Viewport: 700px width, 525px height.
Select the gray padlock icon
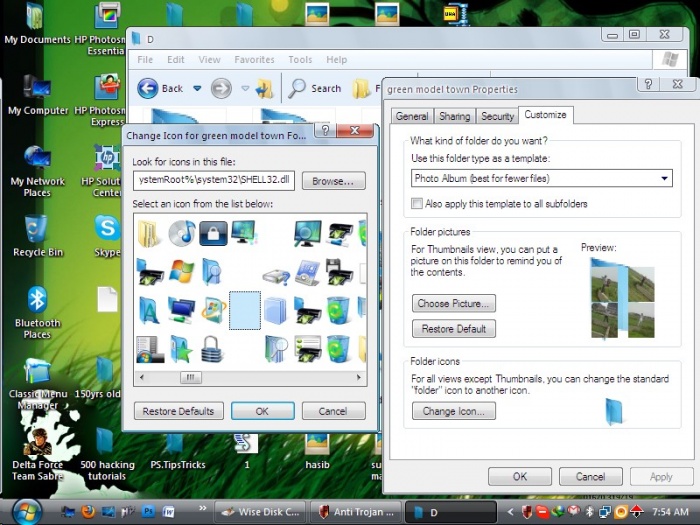(212, 349)
